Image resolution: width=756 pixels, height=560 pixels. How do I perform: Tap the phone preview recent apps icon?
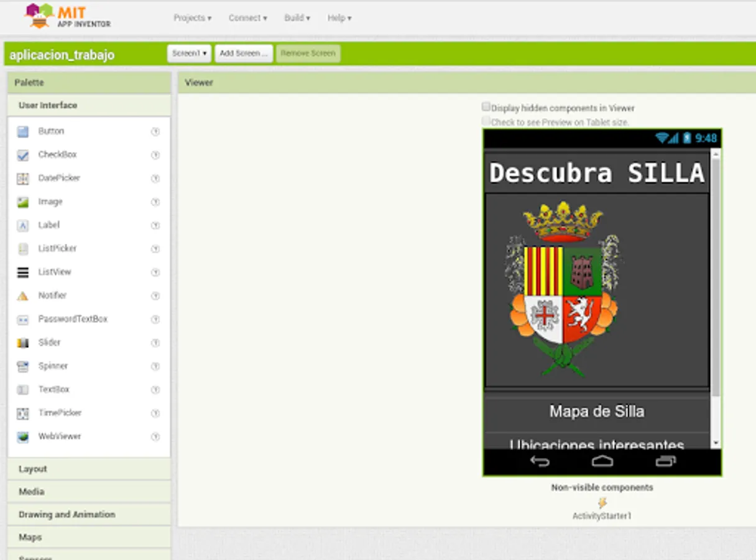[665, 461]
